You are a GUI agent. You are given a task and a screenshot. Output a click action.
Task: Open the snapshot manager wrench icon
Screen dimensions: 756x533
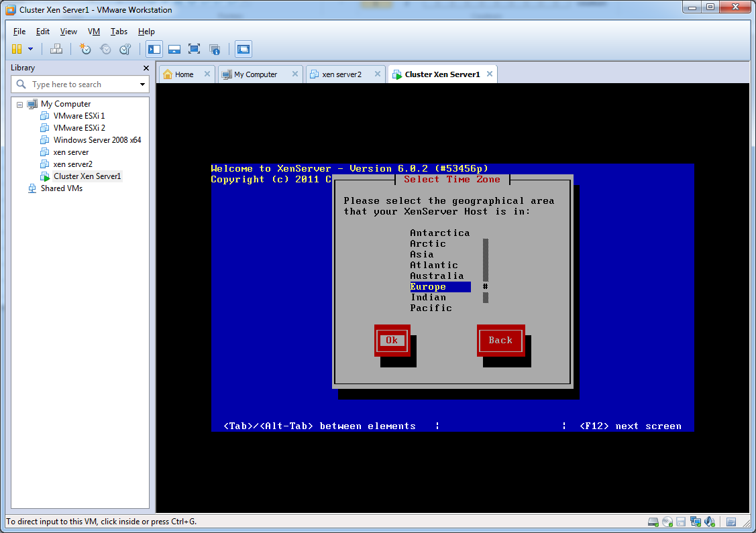125,49
